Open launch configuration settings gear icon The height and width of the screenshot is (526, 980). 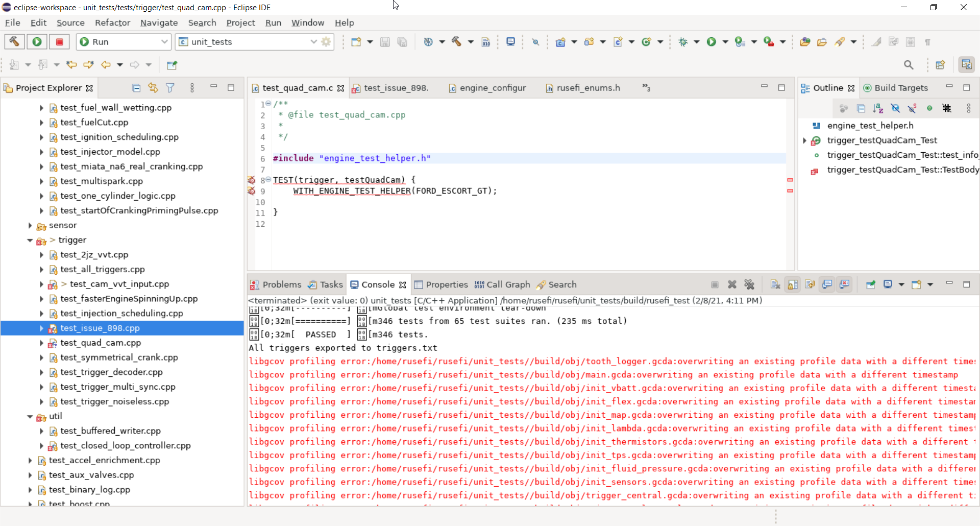(x=326, y=42)
